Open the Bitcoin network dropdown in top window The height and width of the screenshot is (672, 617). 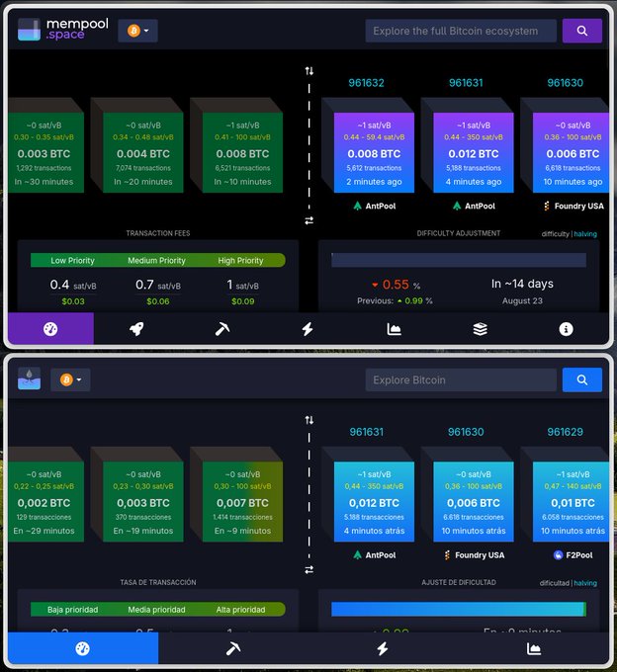point(137,31)
